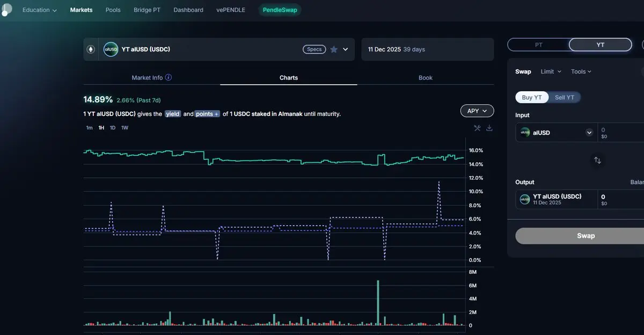Click the Specs button
644x335 pixels.
(x=314, y=49)
